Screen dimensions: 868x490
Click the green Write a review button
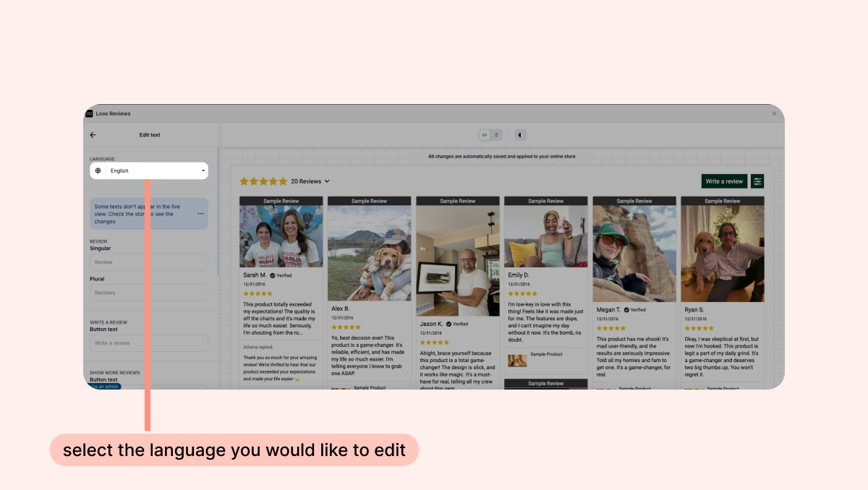724,181
